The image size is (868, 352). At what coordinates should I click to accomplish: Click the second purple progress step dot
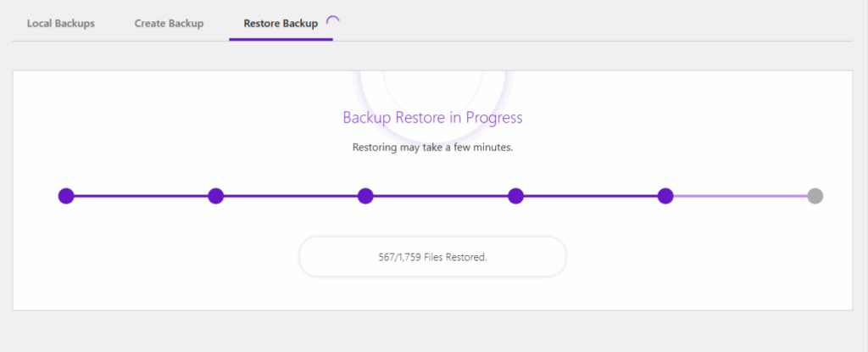tap(216, 196)
